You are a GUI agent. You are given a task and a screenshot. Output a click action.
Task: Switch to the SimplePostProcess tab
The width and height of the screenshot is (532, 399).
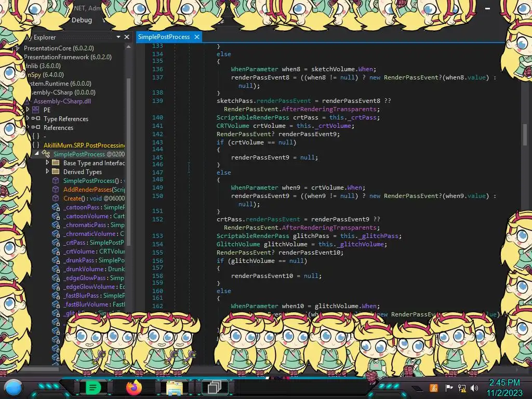[x=164, y=37]
